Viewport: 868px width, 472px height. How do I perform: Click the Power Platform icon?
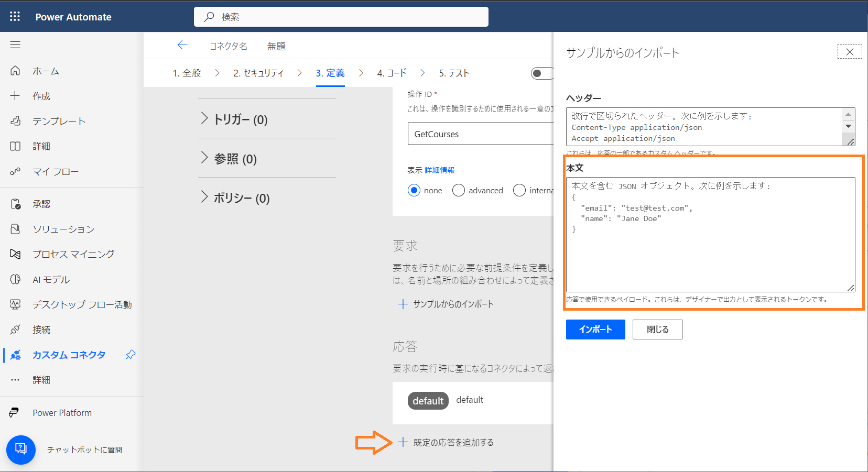point(14,413)
